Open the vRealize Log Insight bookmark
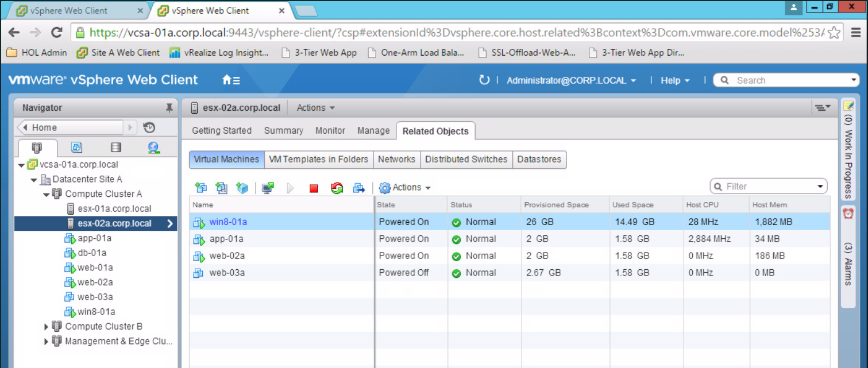This screenshot has height=368, width=868. pyautogui.click(x=219, y=53)
